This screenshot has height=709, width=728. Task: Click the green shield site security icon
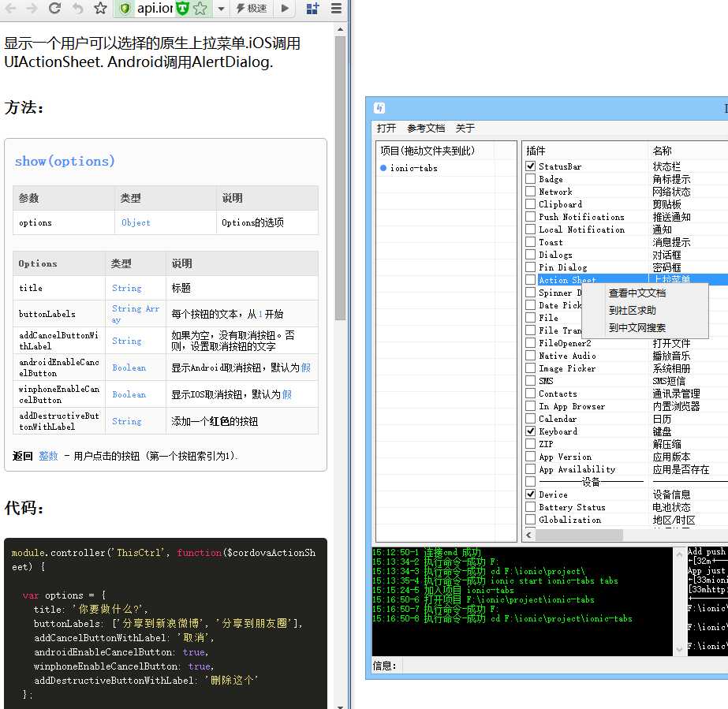[x=125, y=9]
